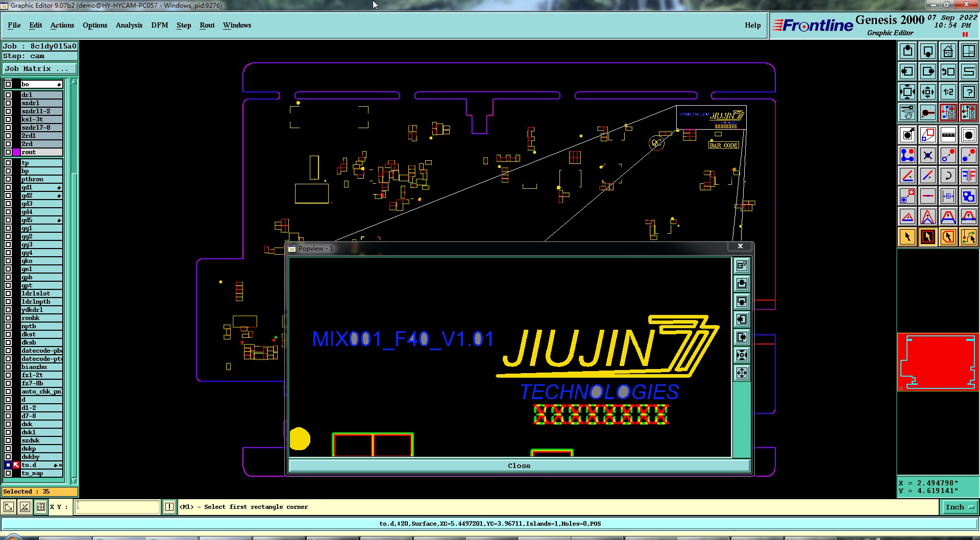Click the X Y coordinate input field

[117, 507]
